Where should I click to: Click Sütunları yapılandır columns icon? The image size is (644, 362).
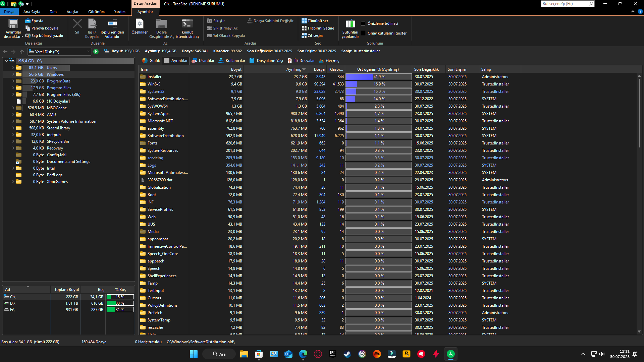coord(350,24)
